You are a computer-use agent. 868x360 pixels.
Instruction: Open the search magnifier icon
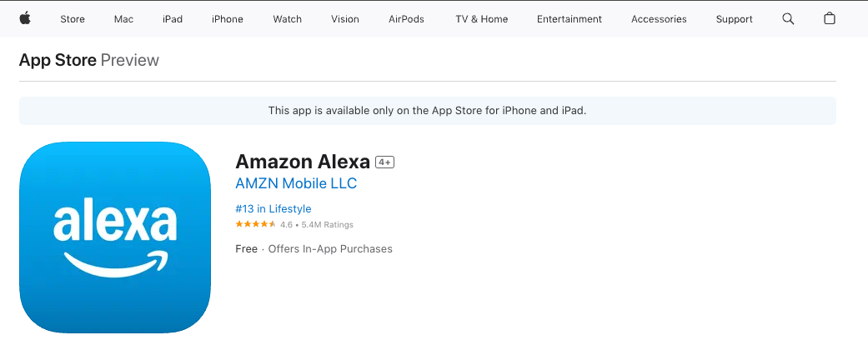pyautogui.click(x=788, y=18)
